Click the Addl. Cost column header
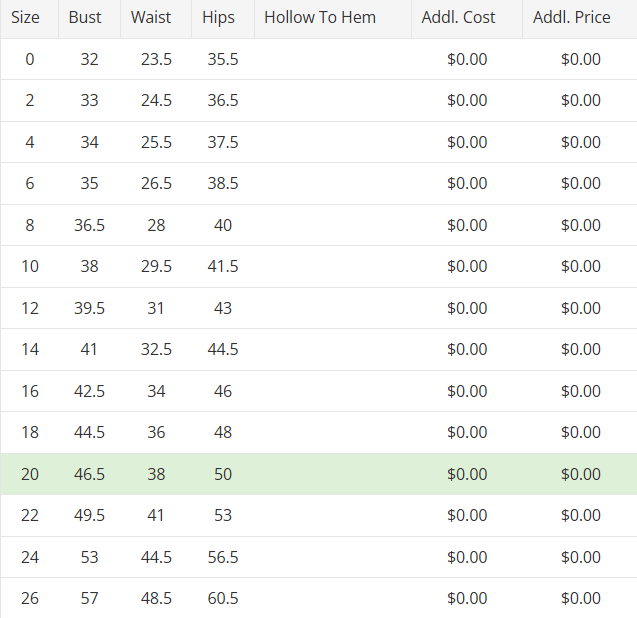The width and height of the screenshot is (637, 618). (x=459, y=18)
